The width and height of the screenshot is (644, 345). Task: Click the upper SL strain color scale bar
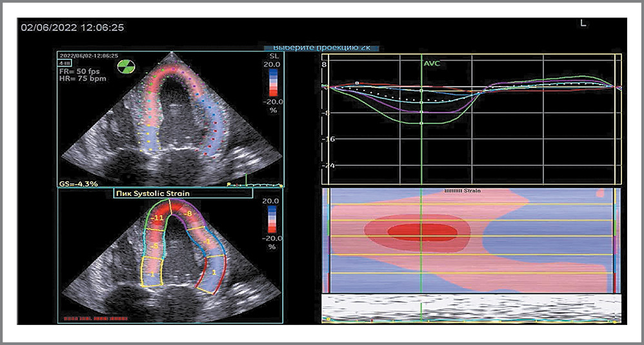click(273, 81)
